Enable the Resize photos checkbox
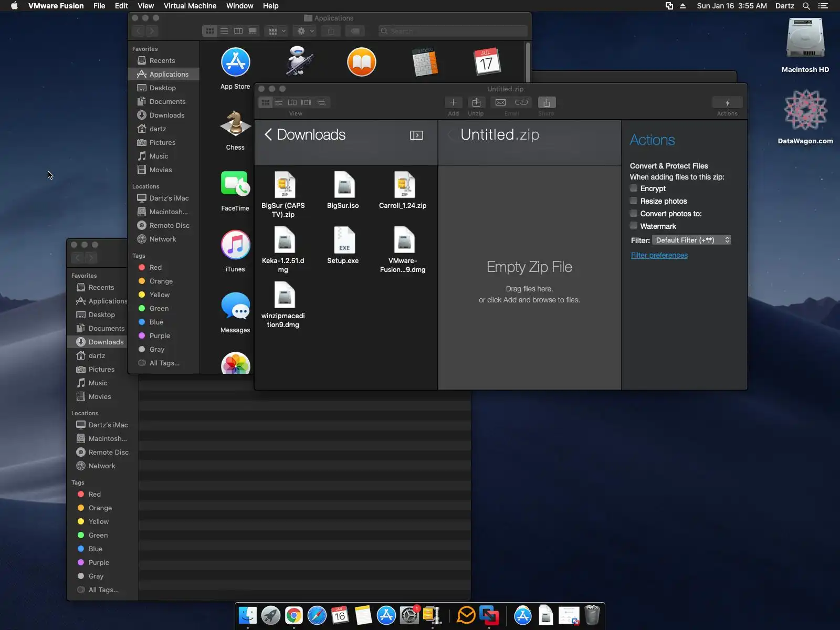 click(634, 201)
